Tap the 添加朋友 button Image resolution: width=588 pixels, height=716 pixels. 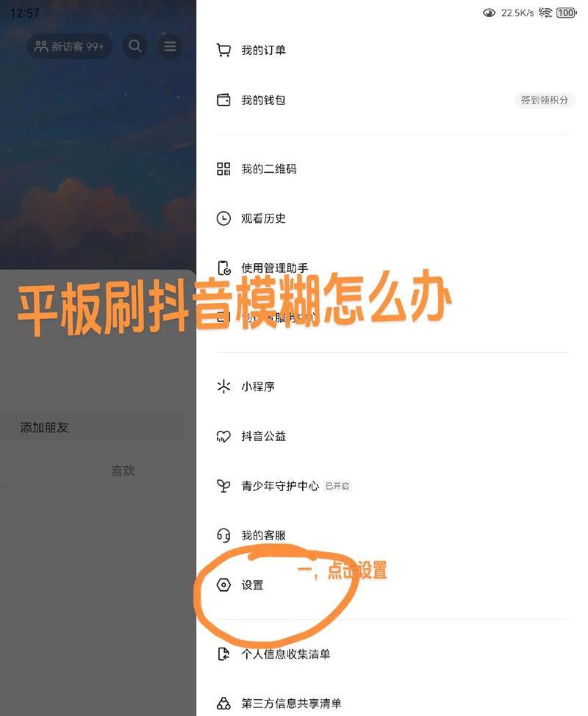pyautogui.click(x=91, y=427)
